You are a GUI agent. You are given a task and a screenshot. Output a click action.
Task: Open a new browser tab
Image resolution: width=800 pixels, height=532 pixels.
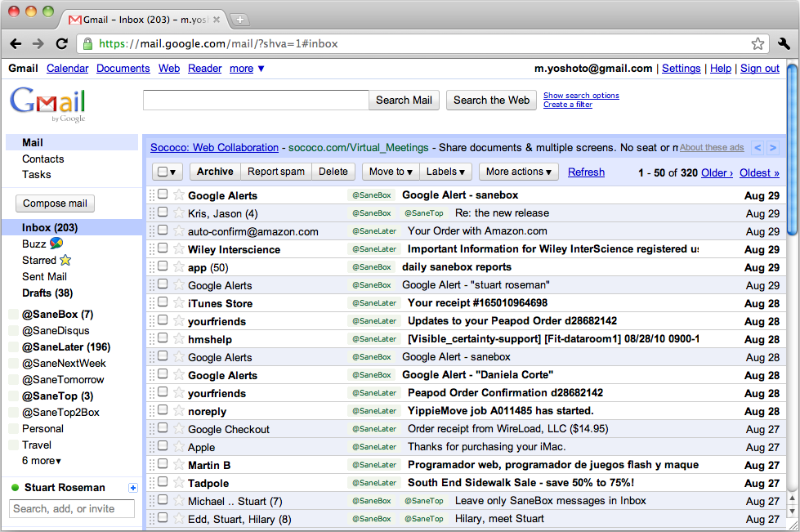tap(239, 19)
